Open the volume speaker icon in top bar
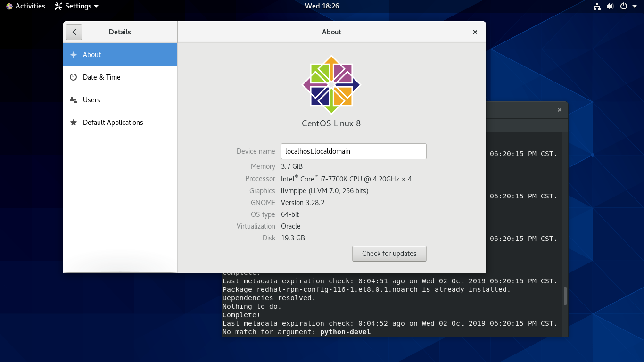 pyautogui.click(x=610, y=6)
